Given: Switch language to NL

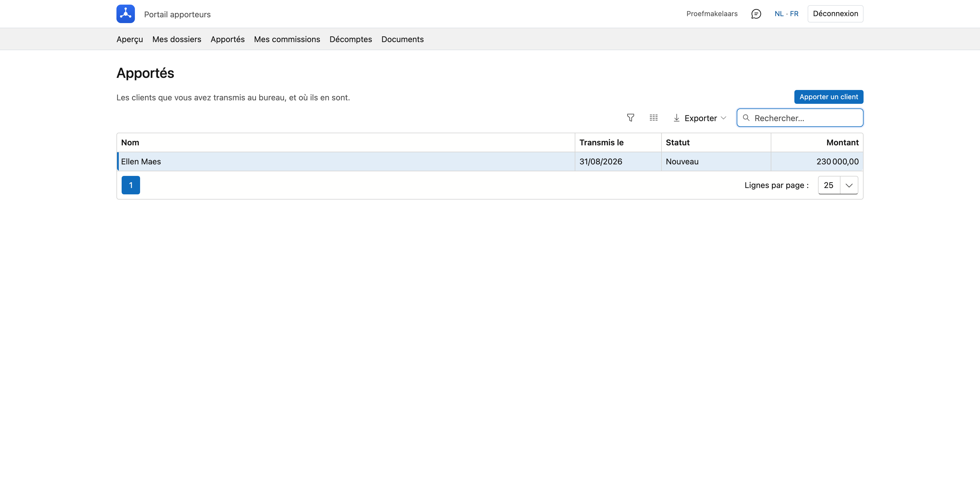Looking at the screenshot, I should pyautogui.click(x=779, y=14).
